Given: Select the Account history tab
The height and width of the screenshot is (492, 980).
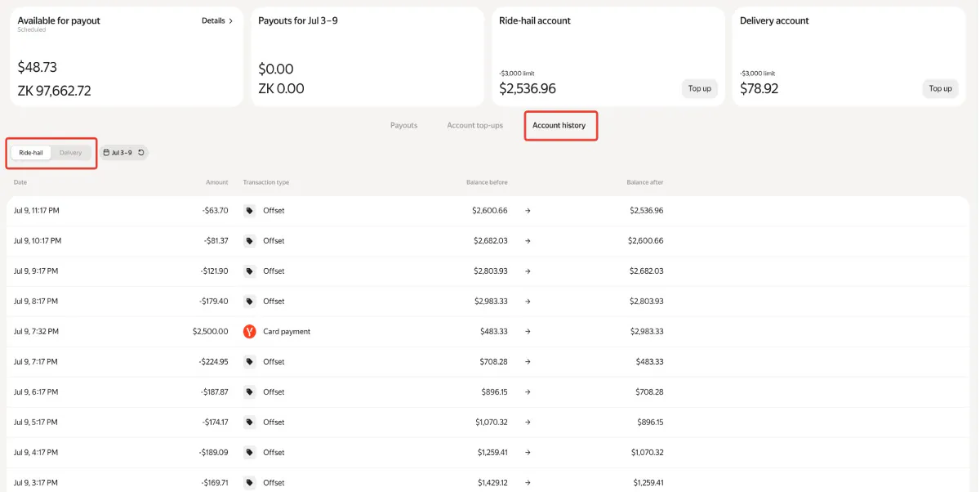Looking at the screenshot, I should tap(559, 126).
